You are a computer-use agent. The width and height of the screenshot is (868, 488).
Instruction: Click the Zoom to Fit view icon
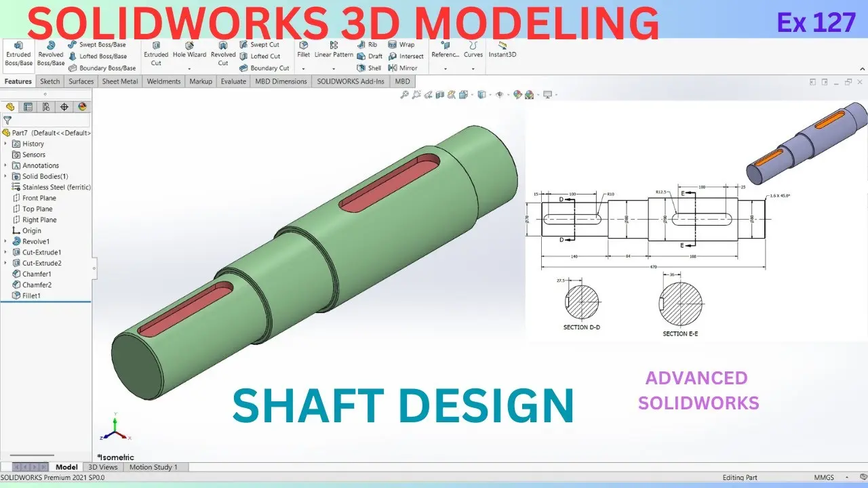[x=405, y=95]
